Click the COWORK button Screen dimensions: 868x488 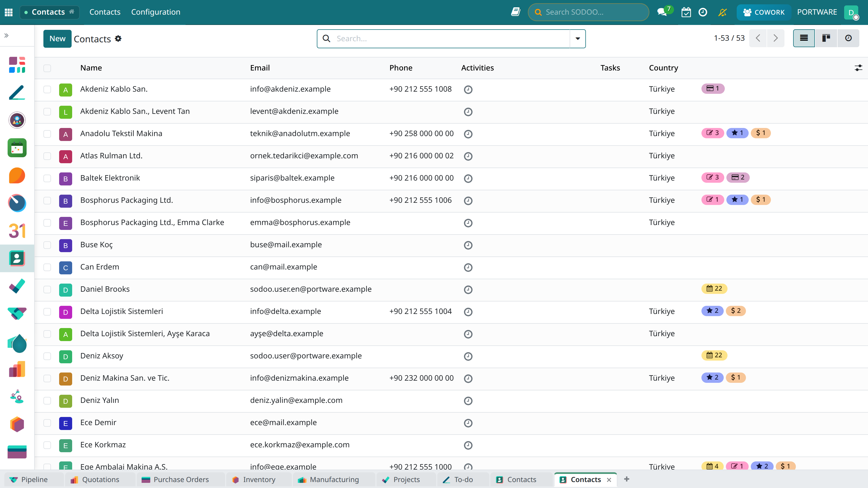(x=764, y=12)
